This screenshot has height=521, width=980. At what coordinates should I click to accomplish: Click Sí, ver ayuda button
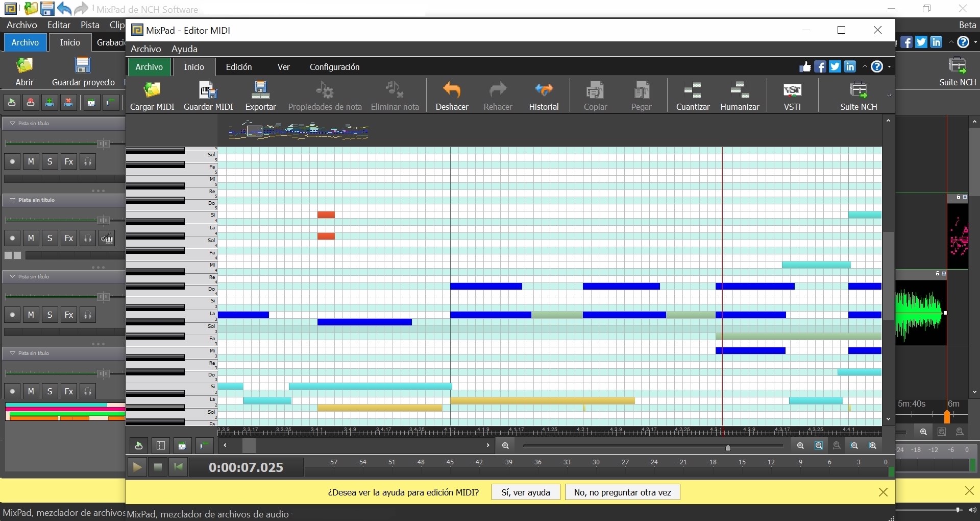pos(525,492)
